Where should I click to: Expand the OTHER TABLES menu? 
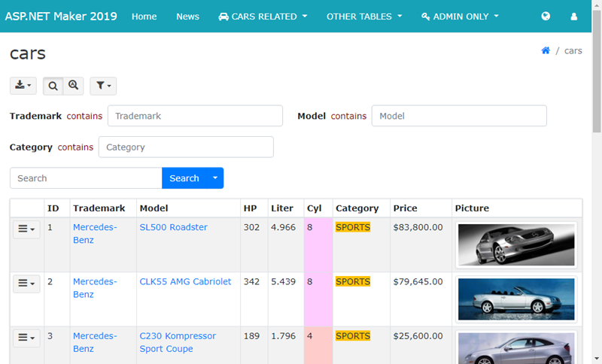click(x=364, y=17)
